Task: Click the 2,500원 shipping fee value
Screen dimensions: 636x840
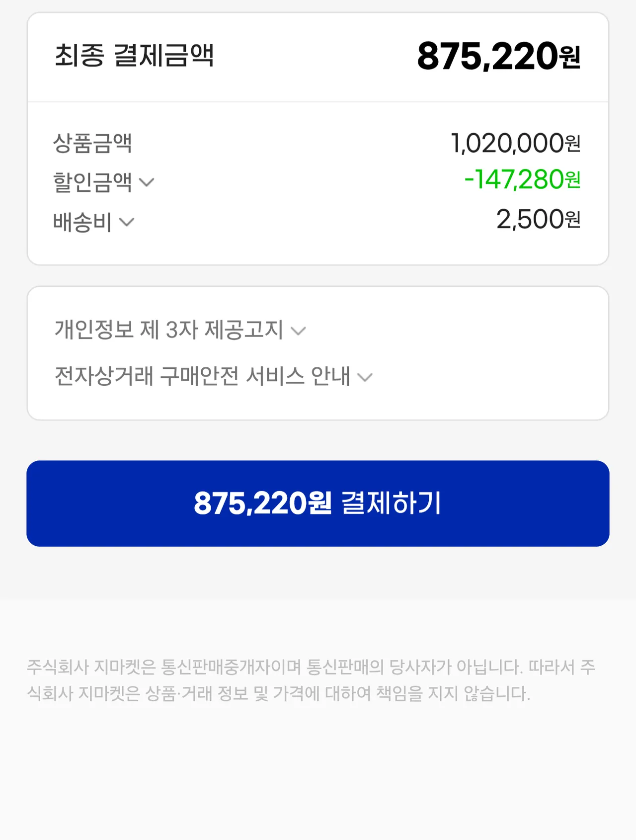Action: [538, 219]
